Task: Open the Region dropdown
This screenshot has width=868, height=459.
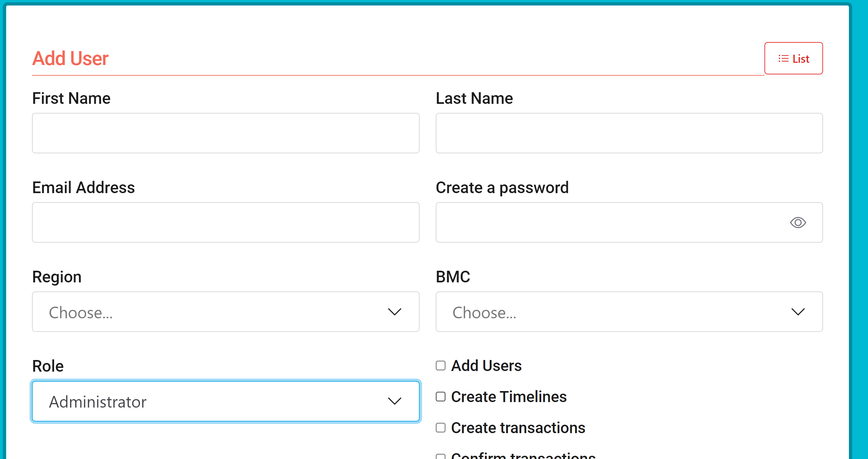Action: pos(225,312)
